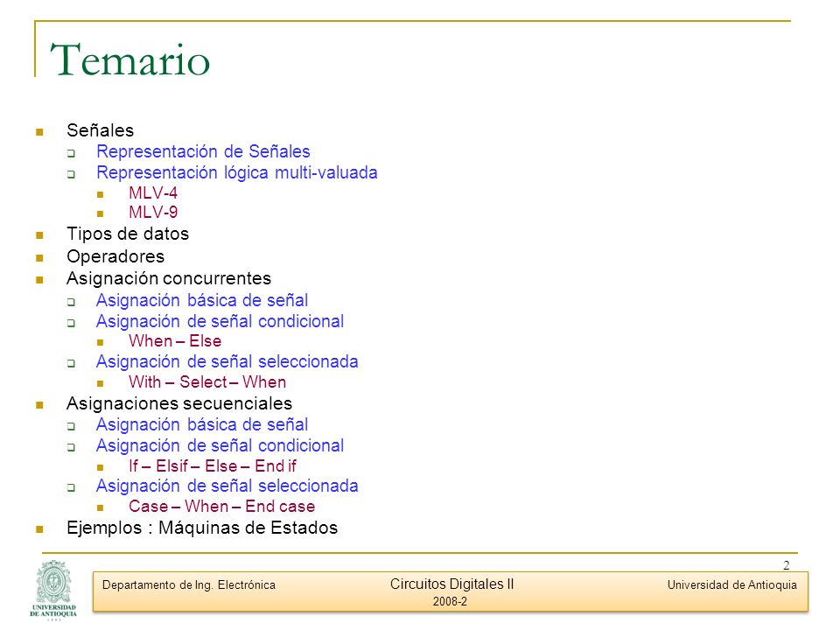This screenshot has width=840, height=630.
Task: Select the 'When – Else' entry
Action: click(x=175, y=341)
